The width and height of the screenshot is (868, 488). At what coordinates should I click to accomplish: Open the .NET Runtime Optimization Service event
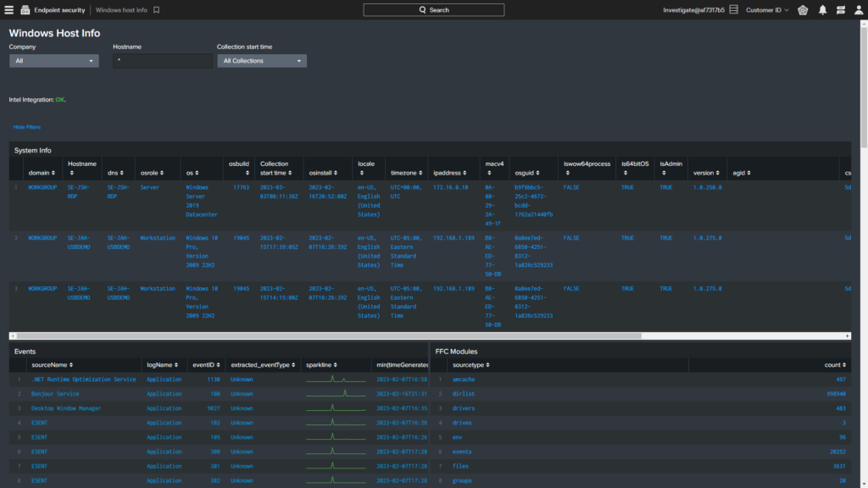[84, 380]
